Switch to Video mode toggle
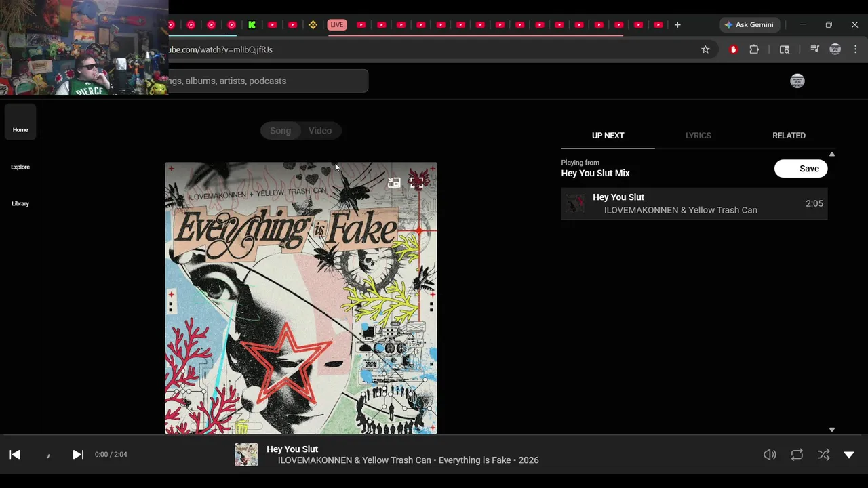 click(320, 131)
